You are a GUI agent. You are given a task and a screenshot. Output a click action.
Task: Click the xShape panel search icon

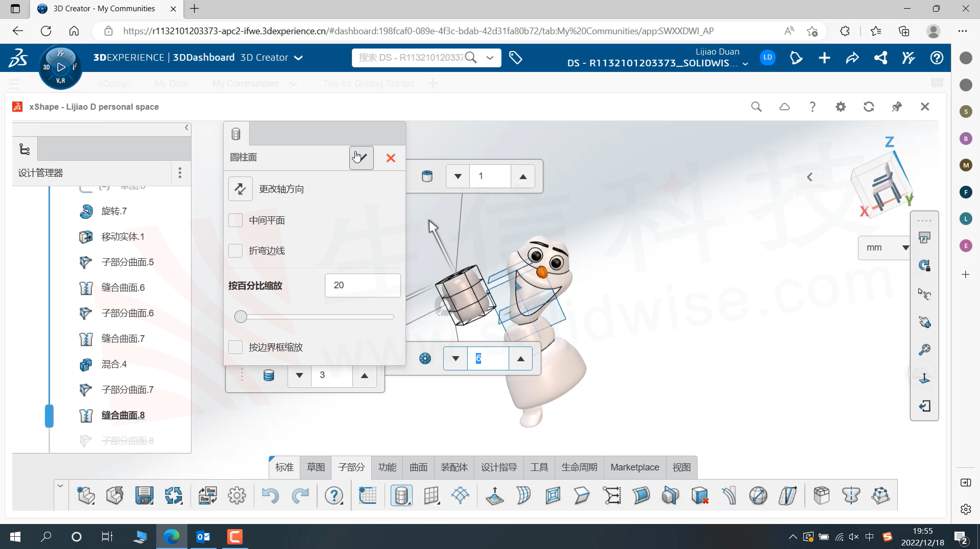tap(756, 107)
